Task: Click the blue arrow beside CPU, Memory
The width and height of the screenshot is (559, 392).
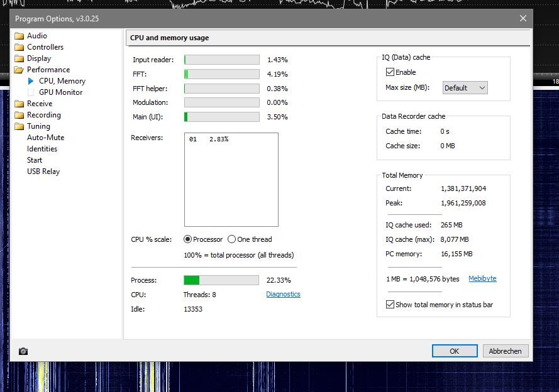Action: point(31,81)
